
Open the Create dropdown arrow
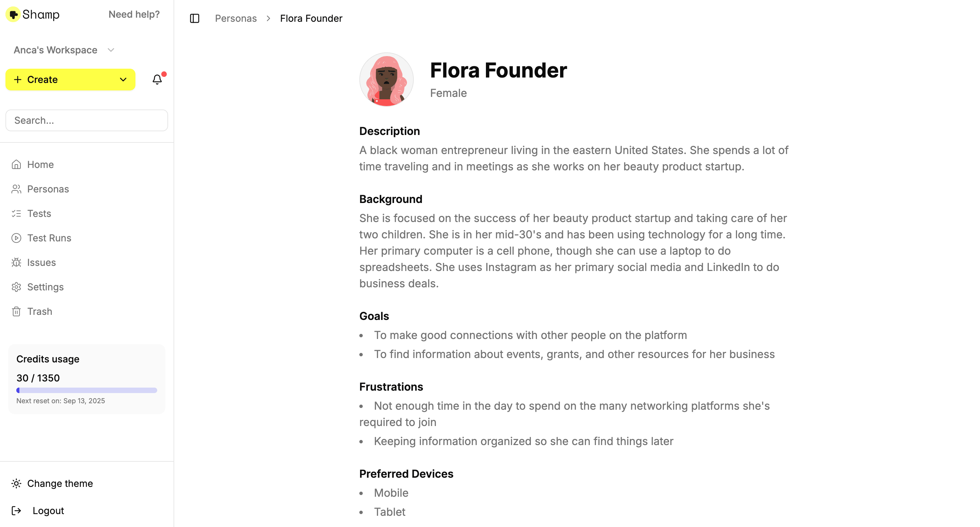click(x=123, y=80)
